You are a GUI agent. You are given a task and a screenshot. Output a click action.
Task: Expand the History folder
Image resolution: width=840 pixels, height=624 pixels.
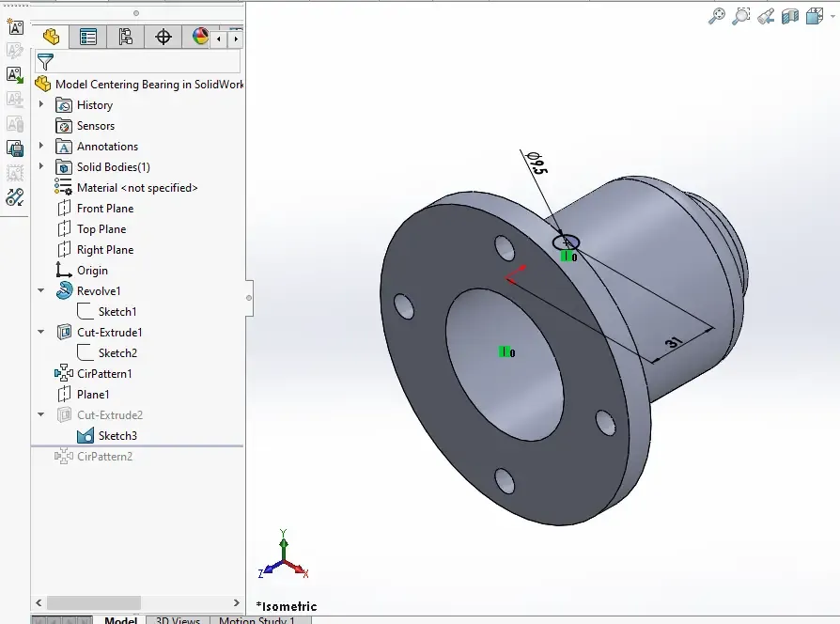click(41, 104)
